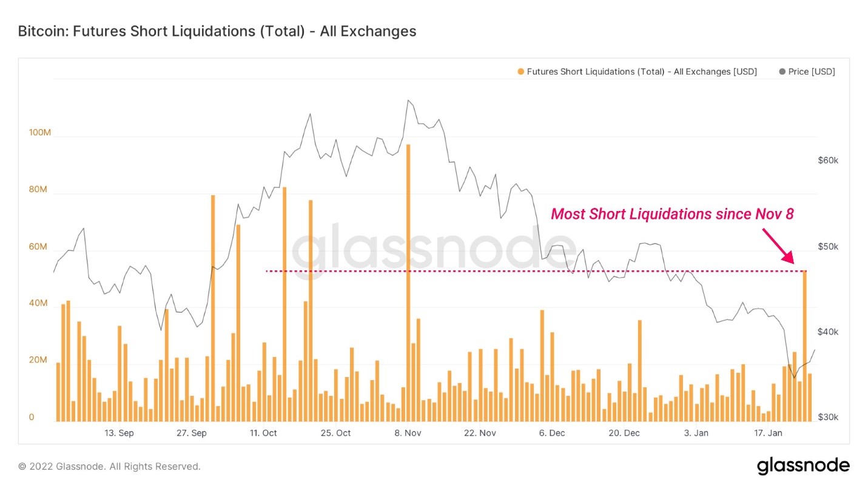868x488 pixels.
Task: Click the last tall bar under red arrow
Action: [804, 346]
